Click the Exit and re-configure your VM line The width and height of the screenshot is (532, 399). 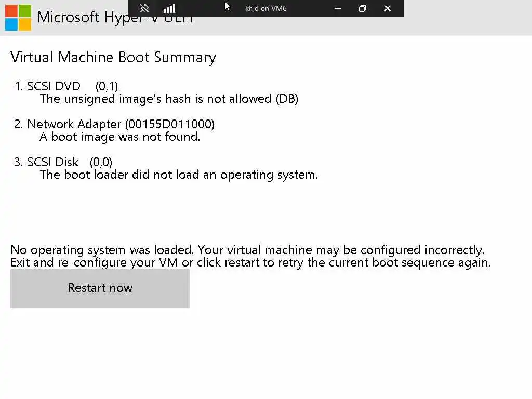coord(250,262)
